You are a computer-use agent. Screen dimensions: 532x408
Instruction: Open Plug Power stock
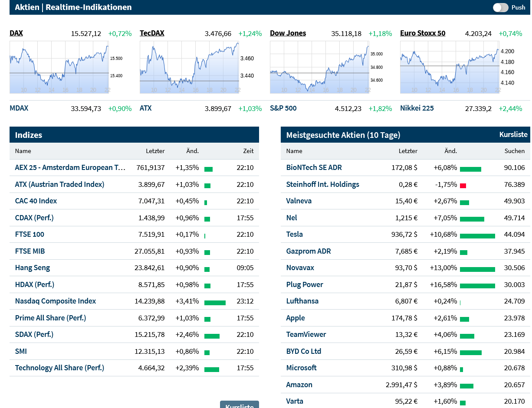(305, 285)
